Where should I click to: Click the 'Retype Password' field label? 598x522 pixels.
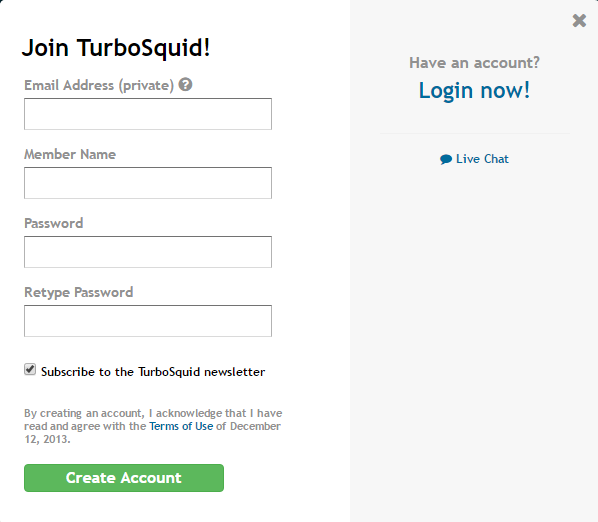pos(79,292)
